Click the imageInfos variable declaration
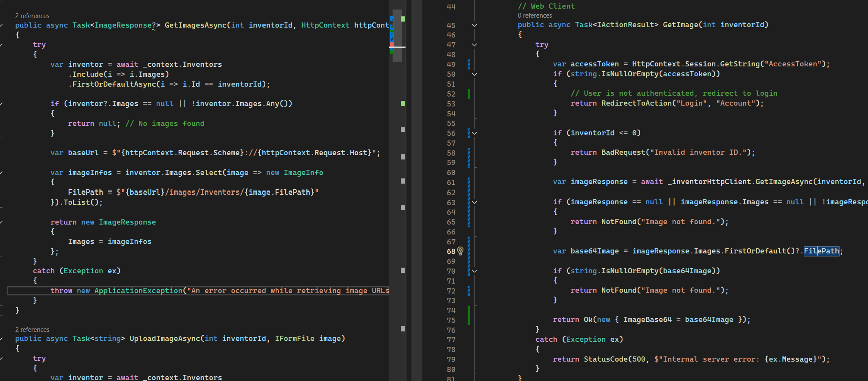Screen dimensions: 868x381 pyautogui.click(x=90, y=172)
